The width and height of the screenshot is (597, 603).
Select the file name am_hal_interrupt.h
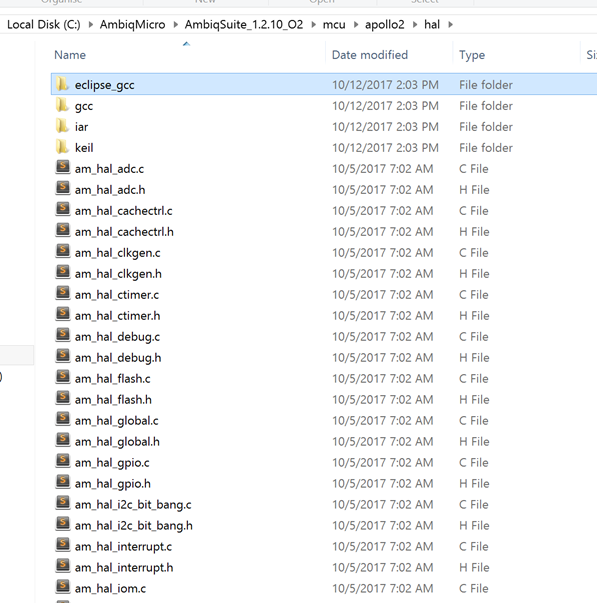(124, 568)
